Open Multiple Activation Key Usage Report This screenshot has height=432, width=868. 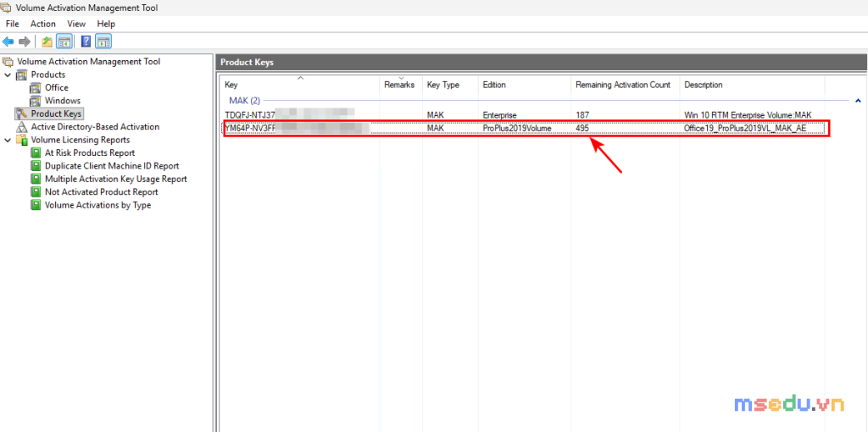(115, 180)
